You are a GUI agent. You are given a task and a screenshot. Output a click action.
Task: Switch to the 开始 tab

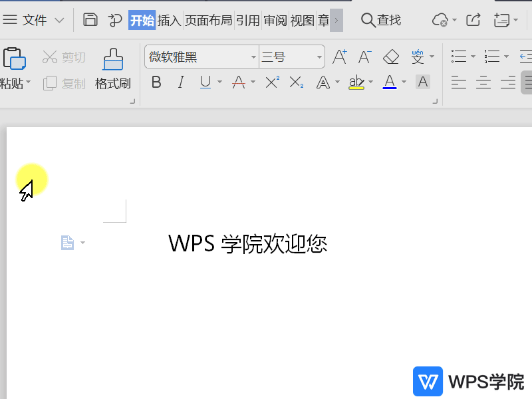click(142, 21)
